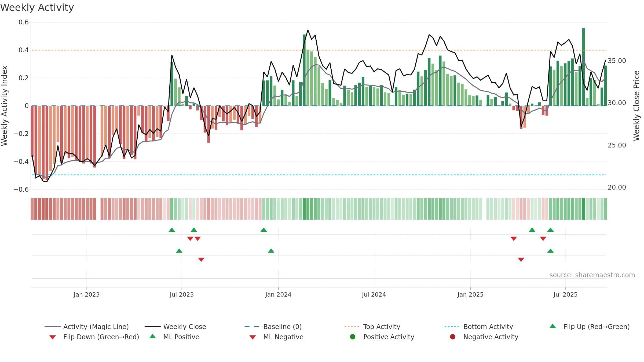Screen dimensions: 644x362
Task: Click the −0.6 left-axis tick label
Action: 21,189
